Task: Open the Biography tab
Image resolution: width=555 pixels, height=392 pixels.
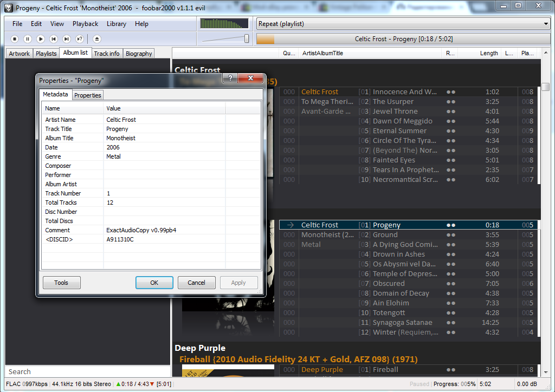Action: click(139, 54)
